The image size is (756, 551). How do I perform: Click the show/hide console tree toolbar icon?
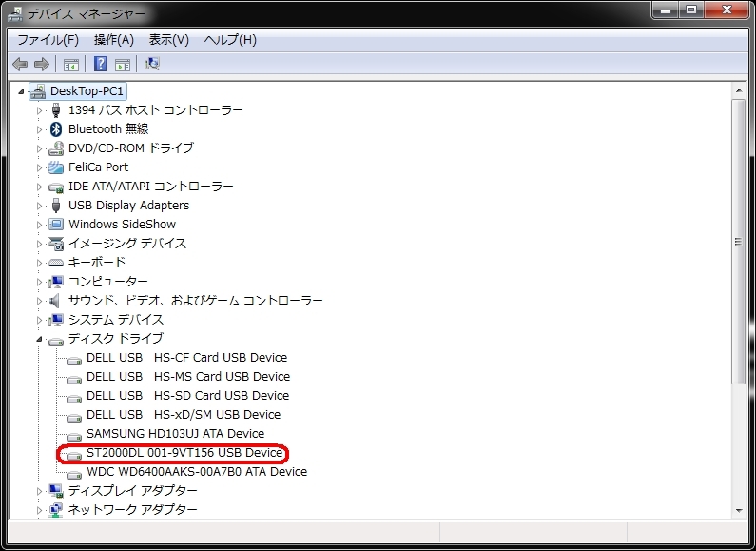71,64
